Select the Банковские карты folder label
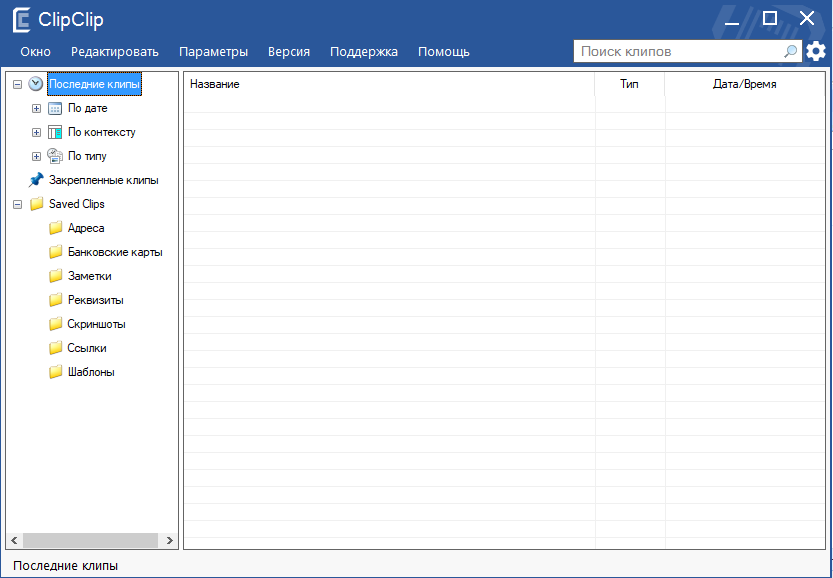833x578 pixels. coord(115,252)
